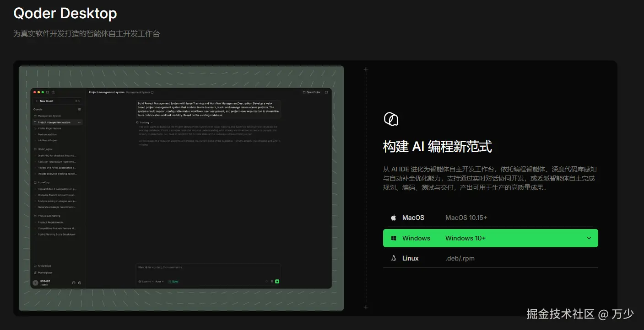Collapse the Management System folder

click(47, 116)
